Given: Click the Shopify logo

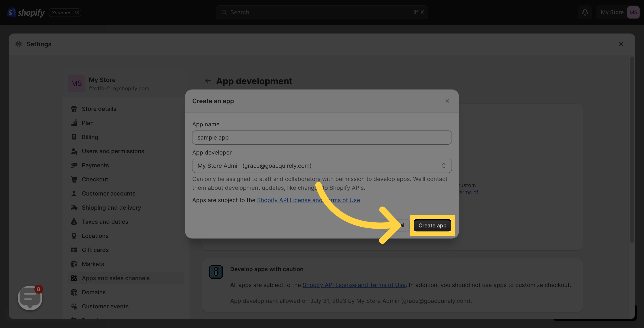Looking at the screenshot, I should coord(26,12).
